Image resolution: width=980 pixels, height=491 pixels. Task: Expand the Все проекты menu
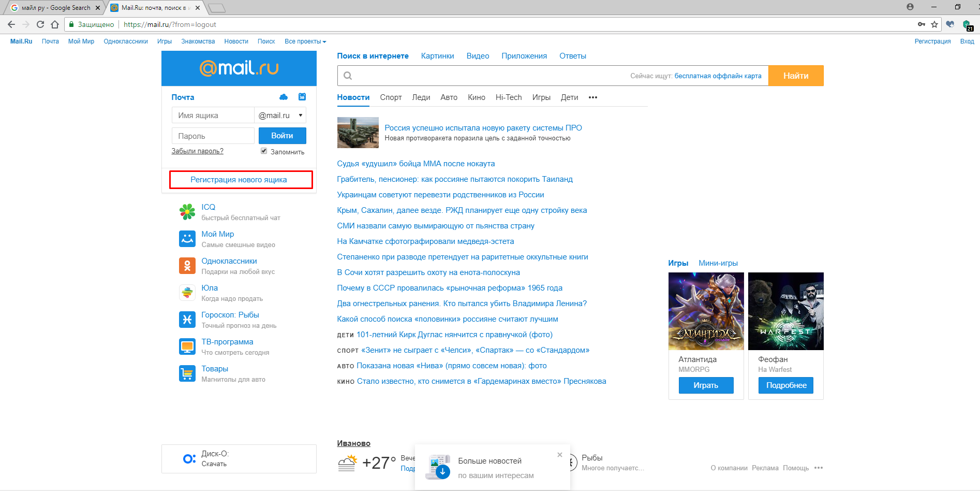pyautogui.click(x=305, y=41)
